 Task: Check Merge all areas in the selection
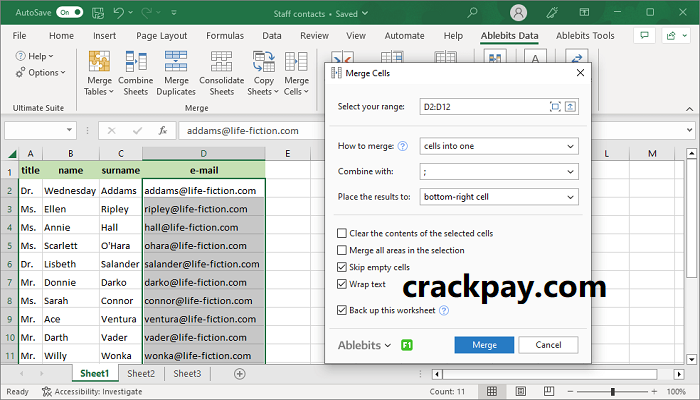coord(342,250)
